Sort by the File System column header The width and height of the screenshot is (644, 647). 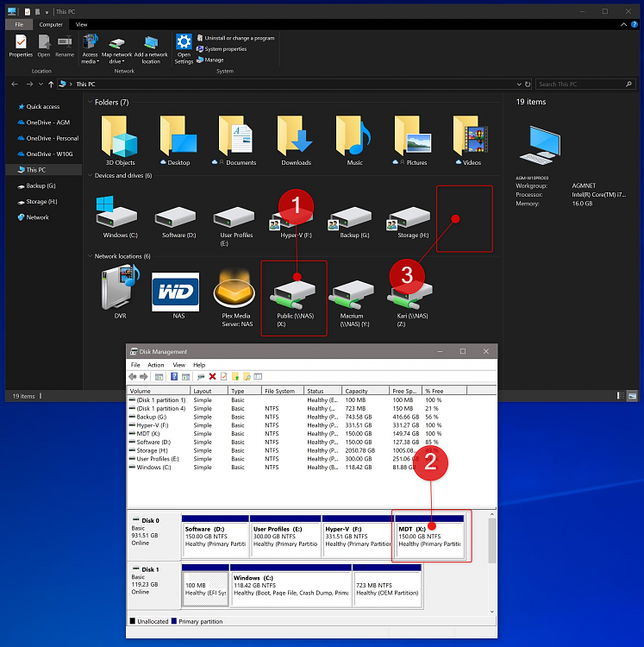(282, 391)
